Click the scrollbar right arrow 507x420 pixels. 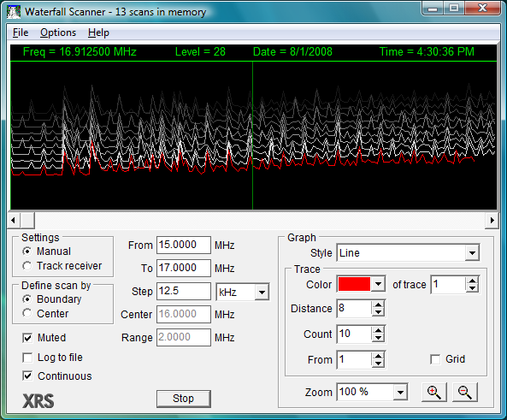492,221
